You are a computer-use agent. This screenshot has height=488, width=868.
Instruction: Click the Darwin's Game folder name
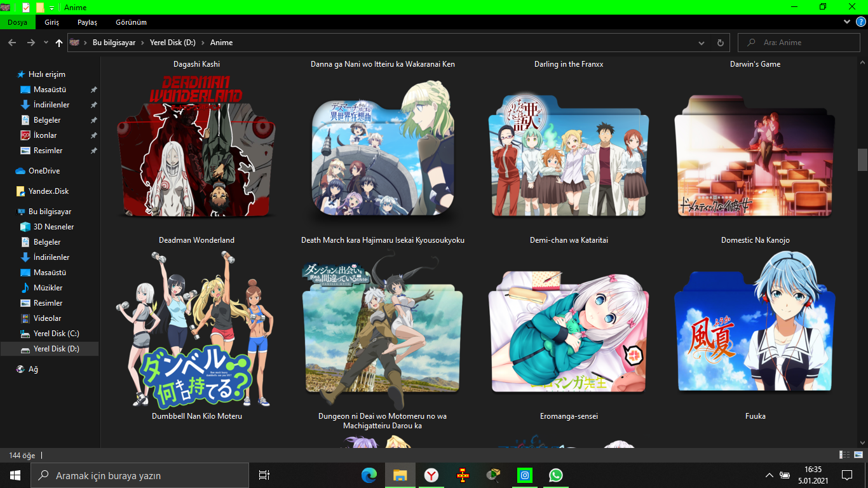[756, 64]
